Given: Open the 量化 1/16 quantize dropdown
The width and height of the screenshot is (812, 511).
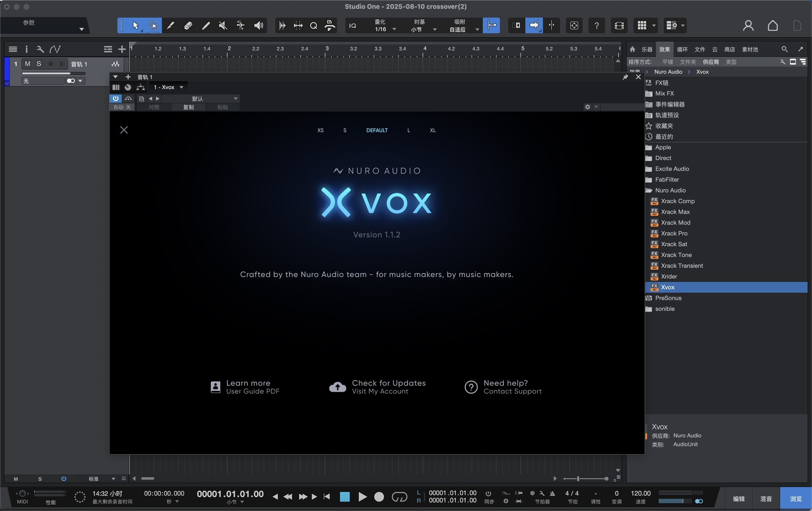Looking at the screenshot, I should [x=384, y=26].
